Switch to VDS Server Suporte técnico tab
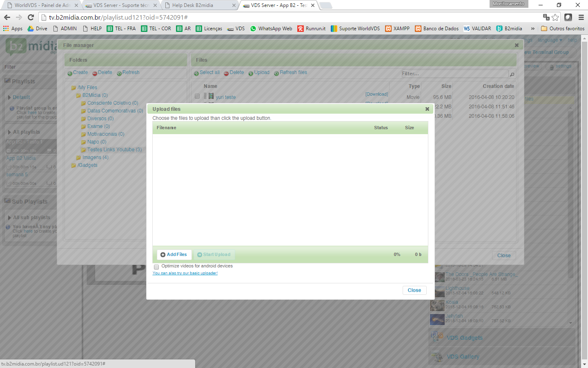This screenshot has height=368, width=588. 121,5
